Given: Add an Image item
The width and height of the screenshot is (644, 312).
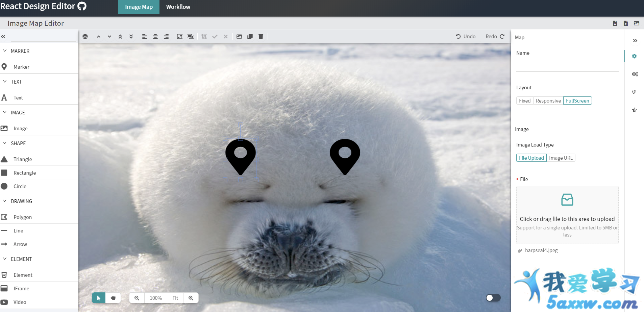Looking at the screenshot, I should click(39, 129).
